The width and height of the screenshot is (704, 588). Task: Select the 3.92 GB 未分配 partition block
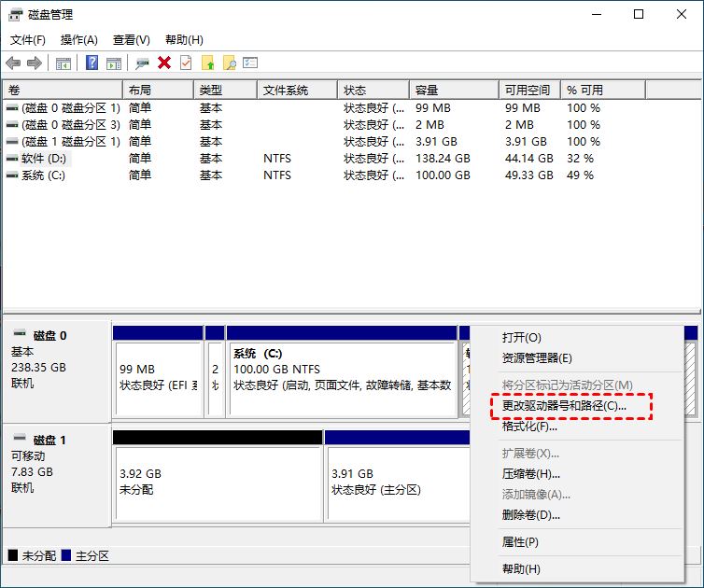[x=217, y=481]
